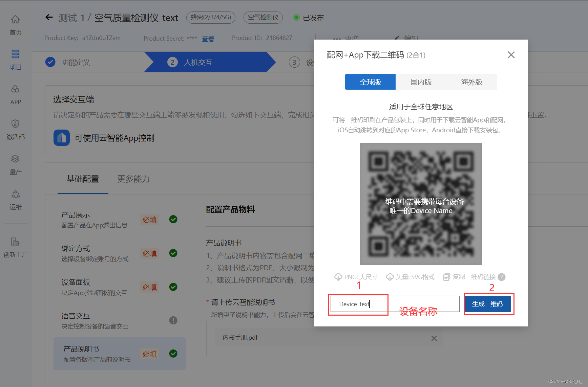
Task: Click the 空气检测仪 category tag
Action: (263, 17)
